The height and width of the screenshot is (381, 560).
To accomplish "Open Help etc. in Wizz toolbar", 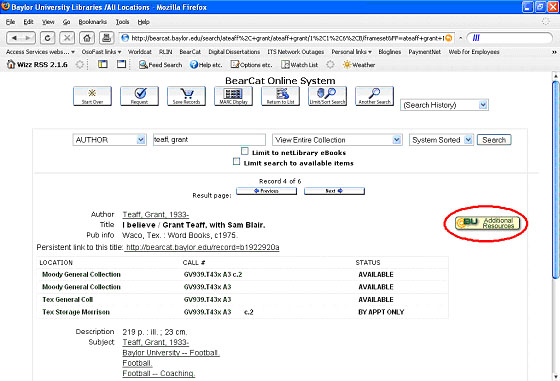I will (x=206, y=65).
